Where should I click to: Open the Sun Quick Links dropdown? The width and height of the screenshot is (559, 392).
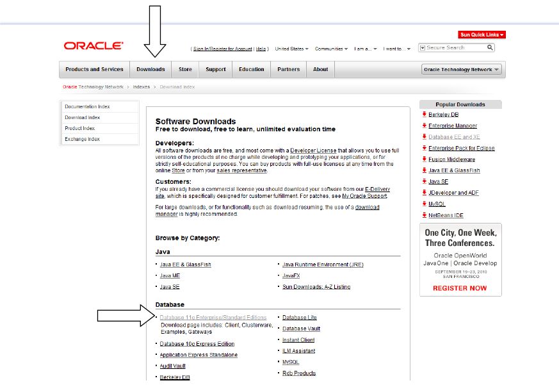click(x=482, y=35)
